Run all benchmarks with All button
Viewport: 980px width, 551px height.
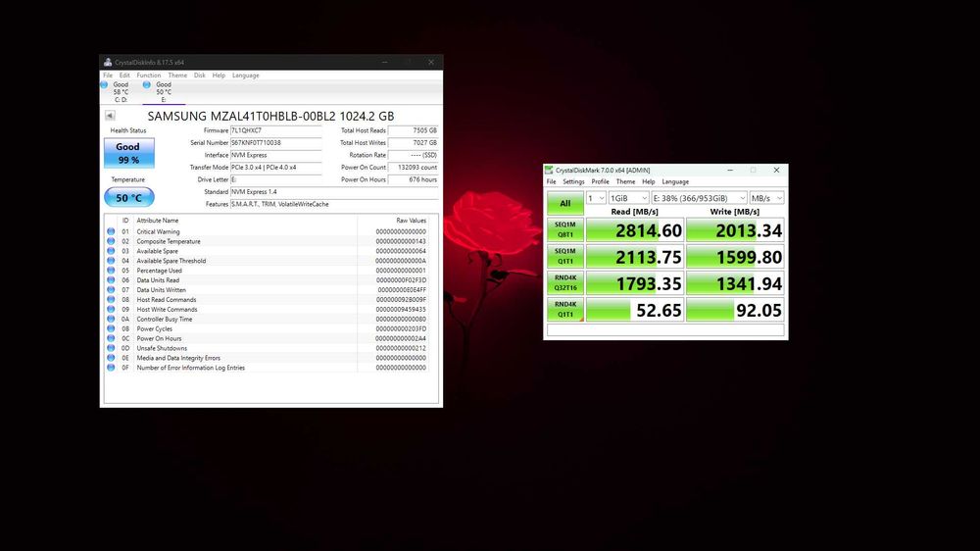[565, 203]
